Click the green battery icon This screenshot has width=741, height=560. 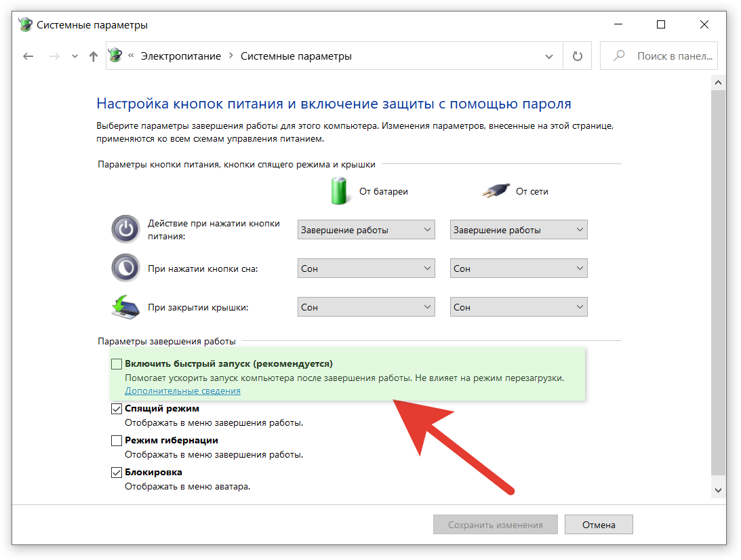point(339,191)
